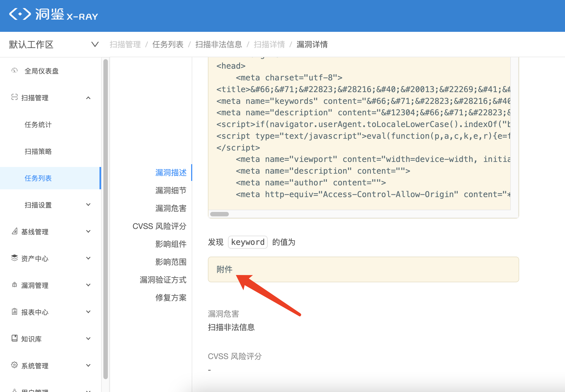This screenshot has height=392, width=565.
Task: Click 扫描非法信息 breadcrumb link
Action: [x=219, y=44]
